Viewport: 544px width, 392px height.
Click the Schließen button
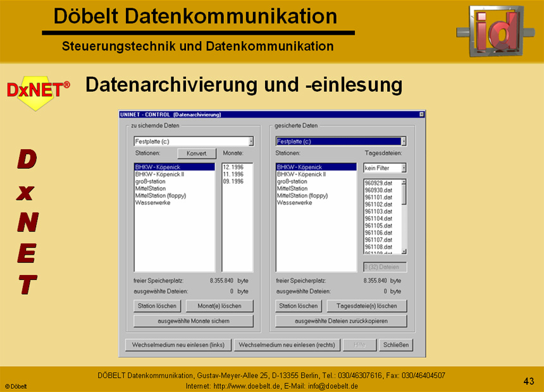(396, 345)
